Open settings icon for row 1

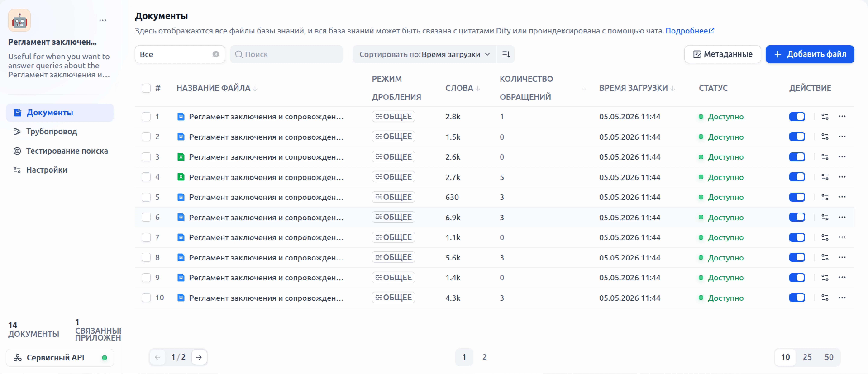point(825,117)
